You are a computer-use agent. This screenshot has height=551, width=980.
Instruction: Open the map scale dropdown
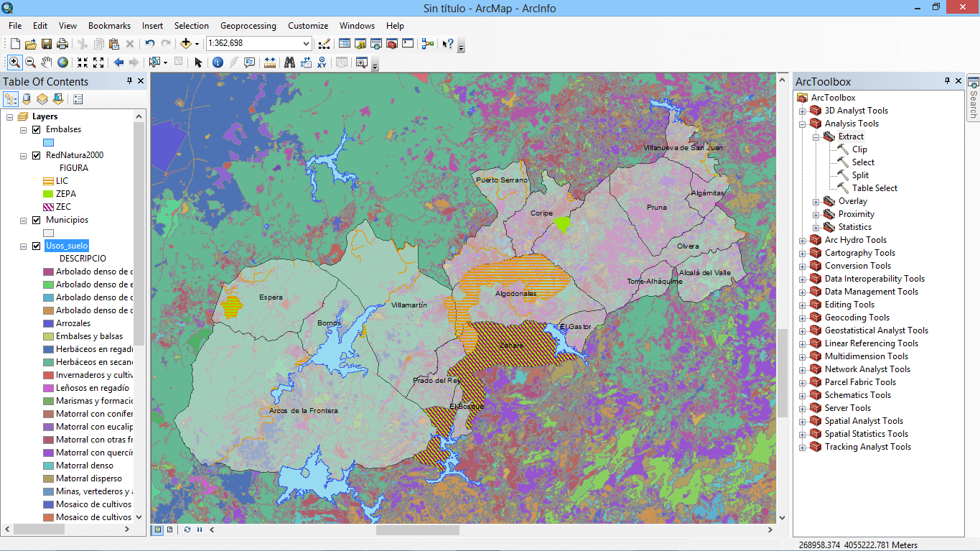[307, 44]
